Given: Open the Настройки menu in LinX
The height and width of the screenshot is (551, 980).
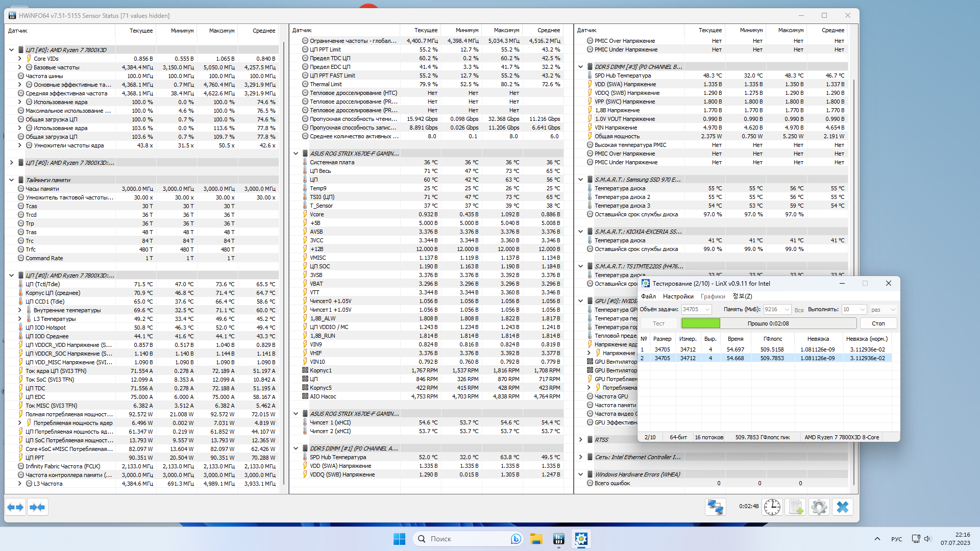Looking at the screenshot, I should click(678, 296).
